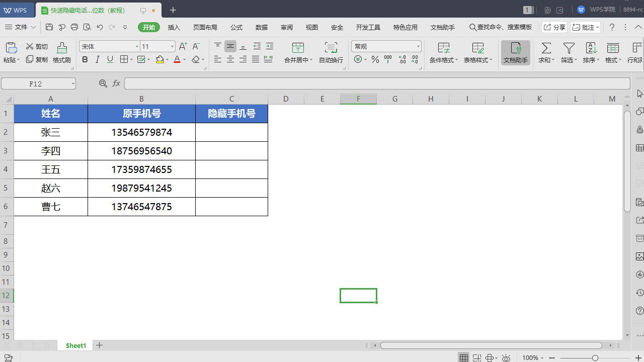
Task: Click the 分享 (Share) button
Action: (x=554, y=27)
